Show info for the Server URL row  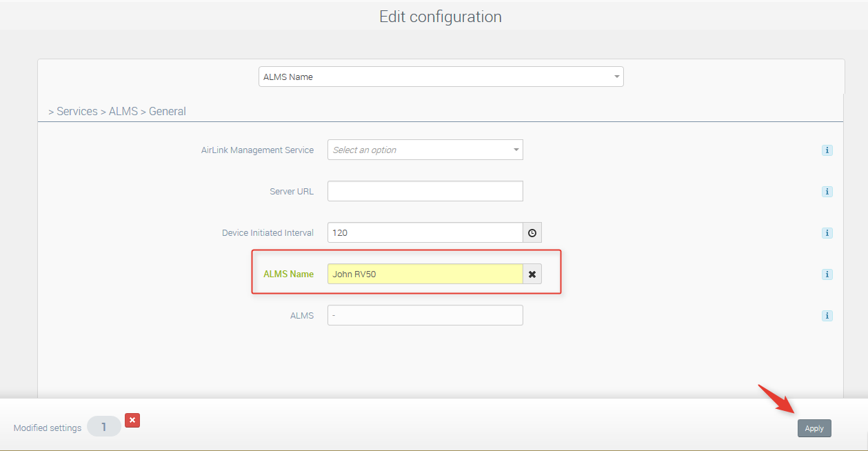click(x=827, y=192)
